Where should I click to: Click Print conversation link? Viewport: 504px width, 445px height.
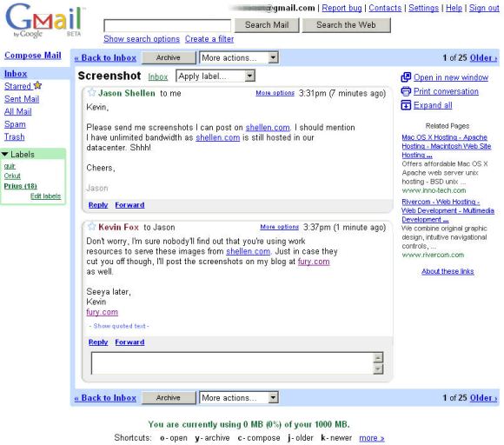446,91
